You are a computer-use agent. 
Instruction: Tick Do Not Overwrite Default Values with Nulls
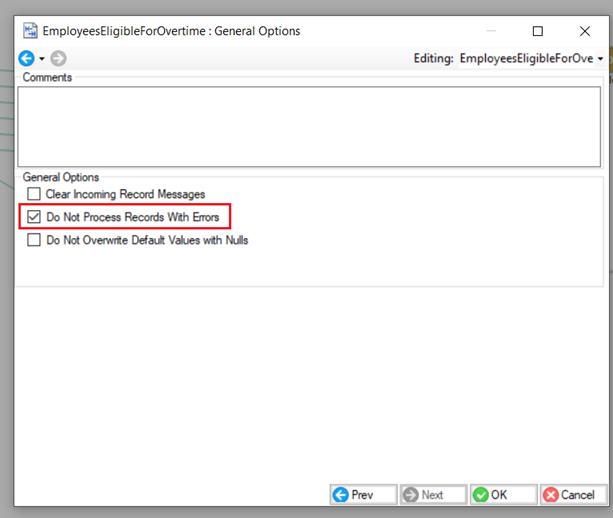pos(34,240)
